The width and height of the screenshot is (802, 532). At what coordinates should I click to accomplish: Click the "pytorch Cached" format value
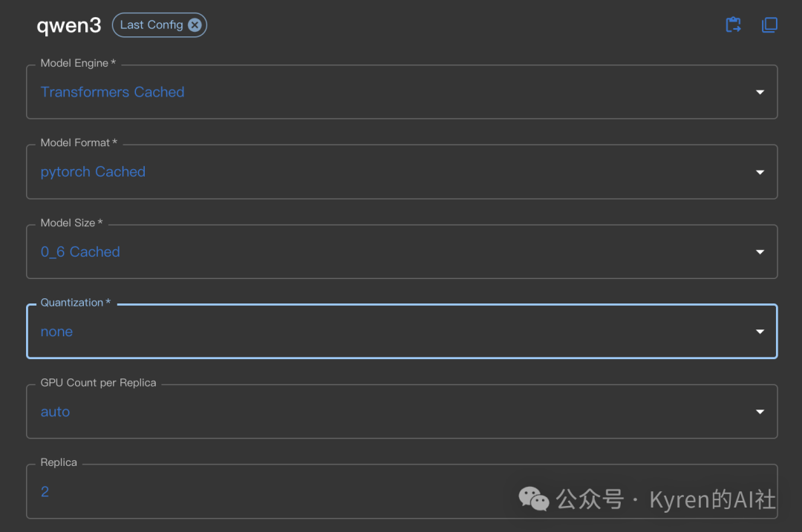coord(93,172)
